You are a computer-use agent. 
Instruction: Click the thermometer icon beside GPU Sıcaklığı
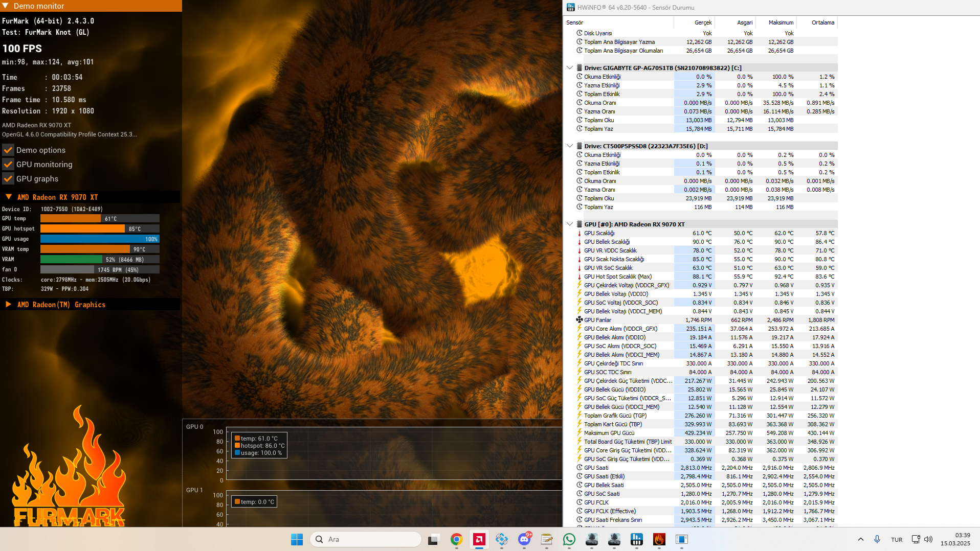pos(580,233)
